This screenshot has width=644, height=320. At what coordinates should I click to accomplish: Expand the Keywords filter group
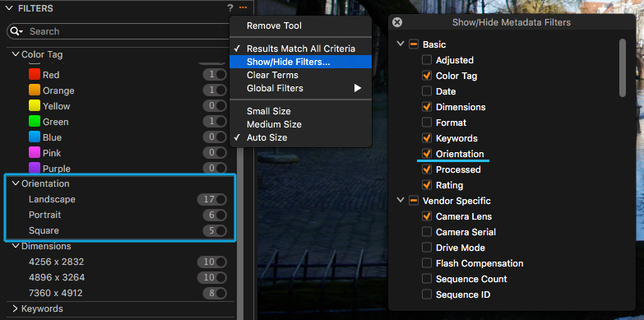pyautogui.click(x=16, y=308)
